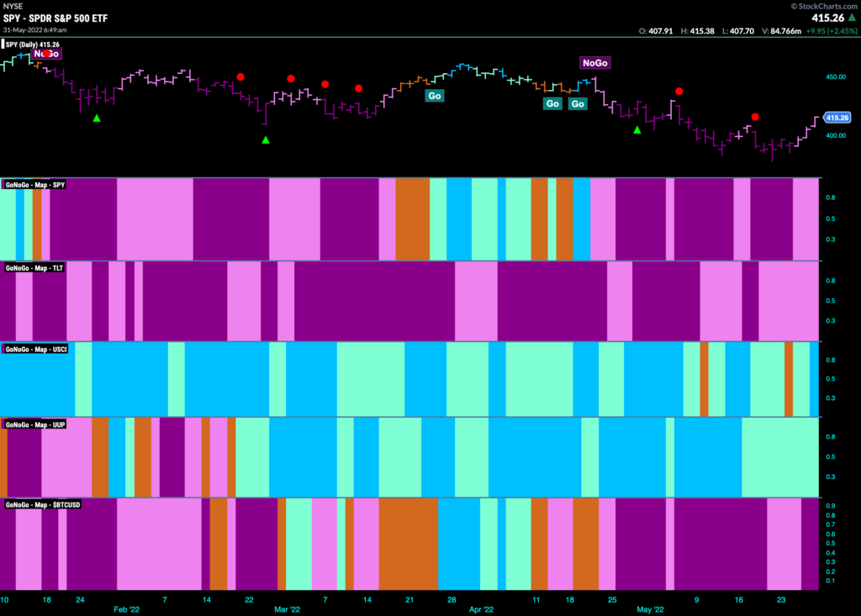Screen dimensions: 861x616
Task: Click the red dot on the top-left NoGo label
Action: 47,53
